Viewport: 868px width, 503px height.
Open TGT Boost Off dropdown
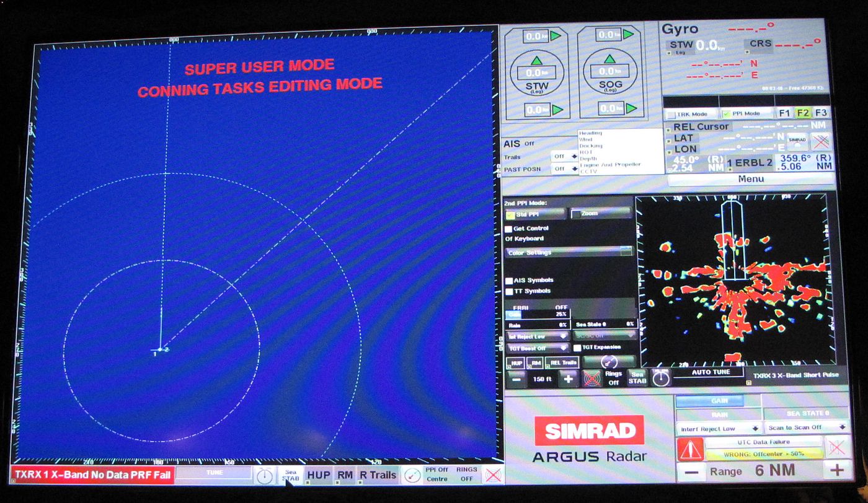(x=538, y=348)
